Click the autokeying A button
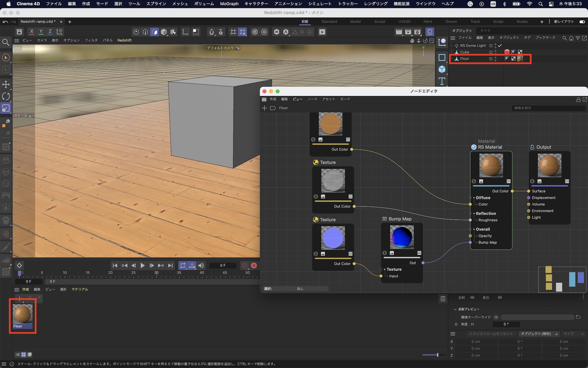 254,266
